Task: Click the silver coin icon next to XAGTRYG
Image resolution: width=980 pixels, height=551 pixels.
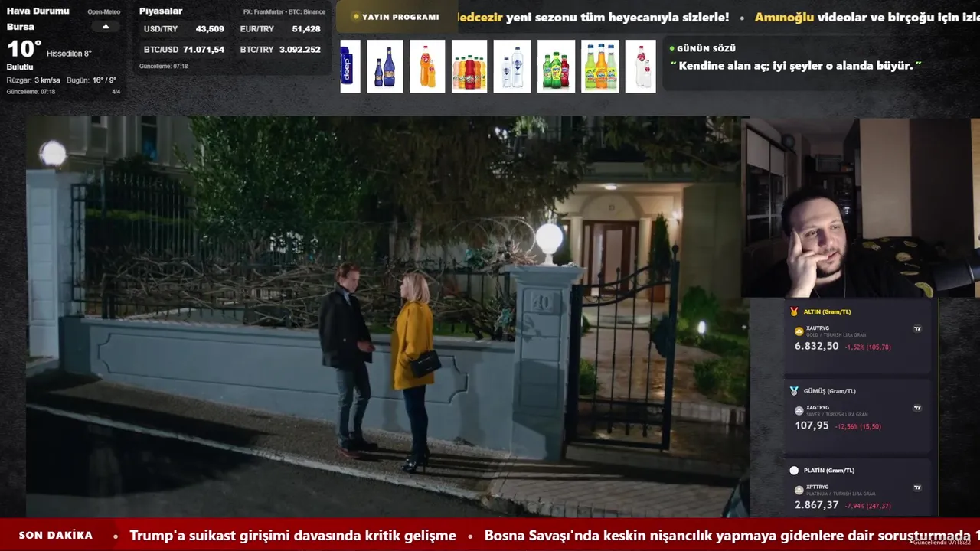Action: pos(799,411)
